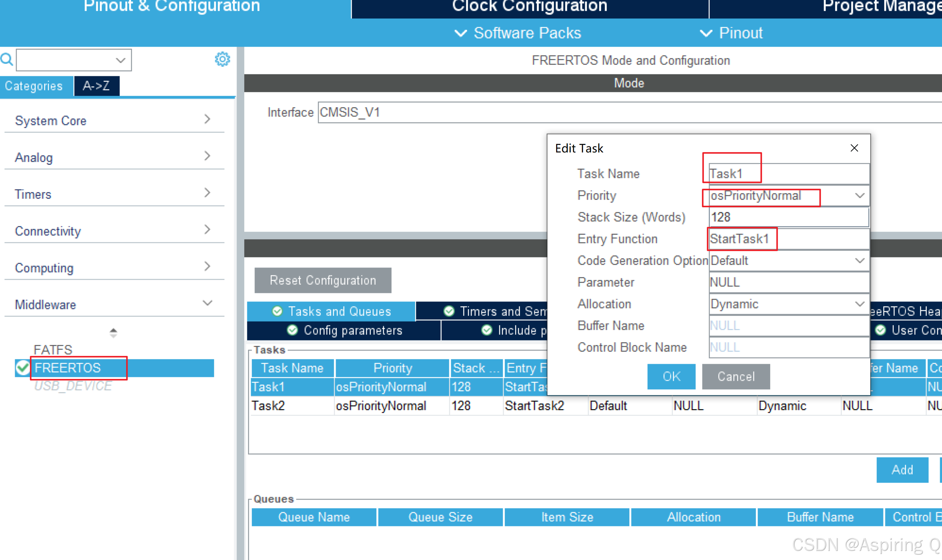The image size is (942, 560).
Task: Expand the Software Packs menu
Action: pos(518,33)
